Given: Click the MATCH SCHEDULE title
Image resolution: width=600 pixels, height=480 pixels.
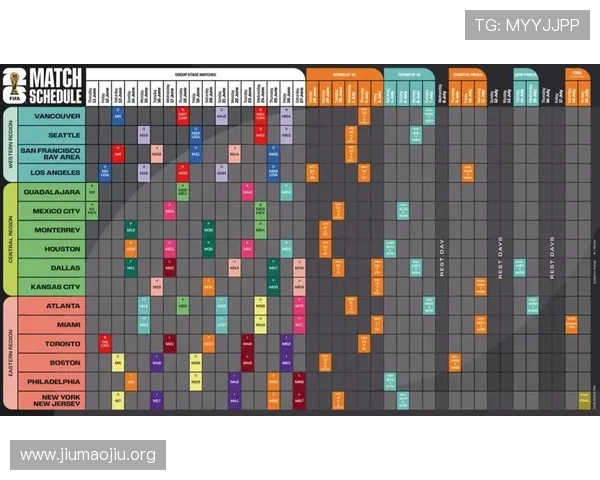Looking at the screenshot, I should coord(56,87).
